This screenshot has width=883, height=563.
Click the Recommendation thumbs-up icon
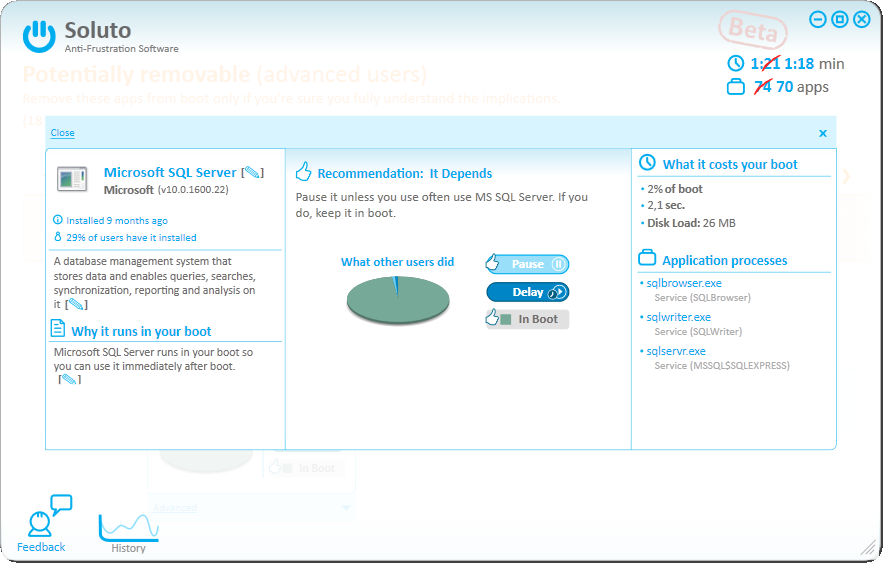304,171
